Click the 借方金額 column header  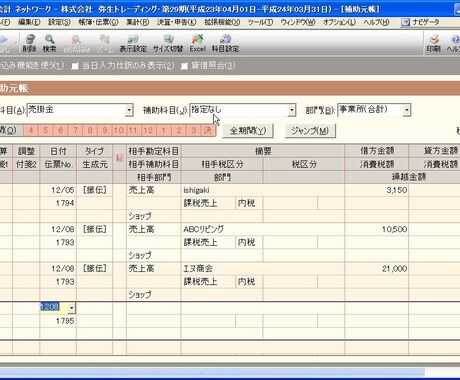377,151
